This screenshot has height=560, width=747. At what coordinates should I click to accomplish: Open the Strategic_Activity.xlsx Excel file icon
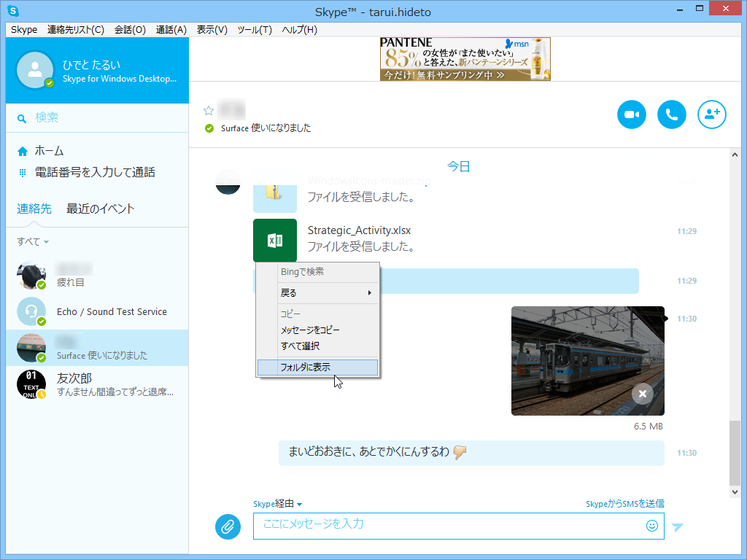tap(275, 241)
